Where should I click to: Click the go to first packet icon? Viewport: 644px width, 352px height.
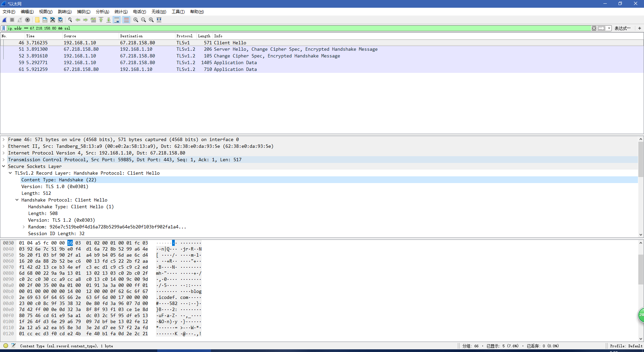point(101,20)
